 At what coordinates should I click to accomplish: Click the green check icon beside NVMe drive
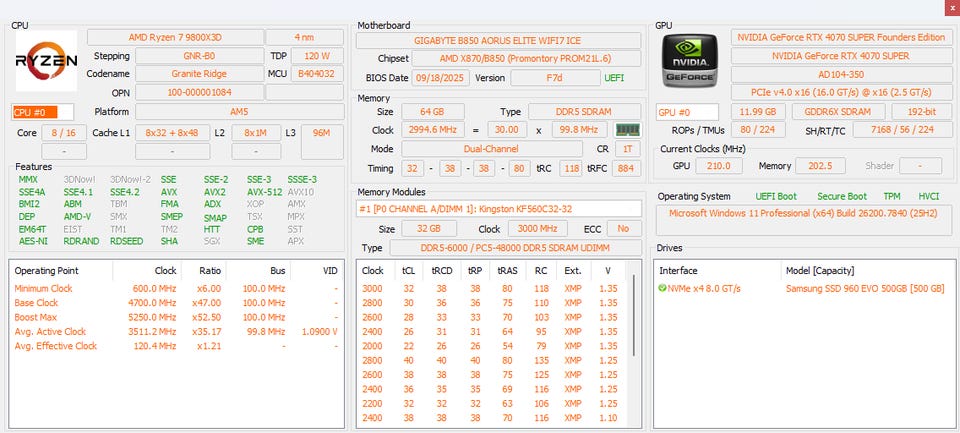[x=662, y=288]
